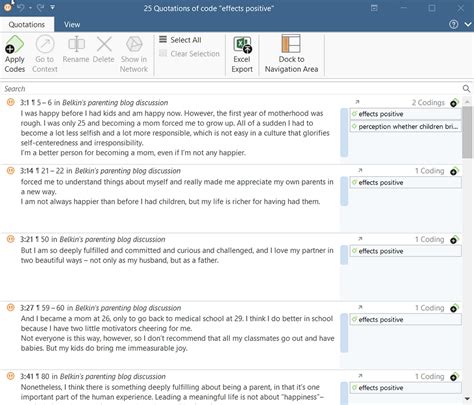474x405 pixels.
Task: Click Select All
Action: point(180,40)
